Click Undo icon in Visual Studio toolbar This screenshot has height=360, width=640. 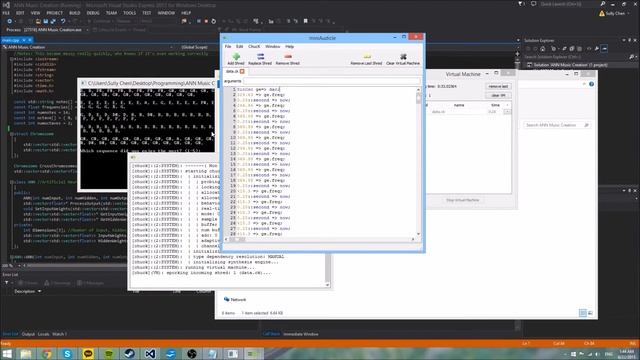pyautogui.click(x=63, y=21)
